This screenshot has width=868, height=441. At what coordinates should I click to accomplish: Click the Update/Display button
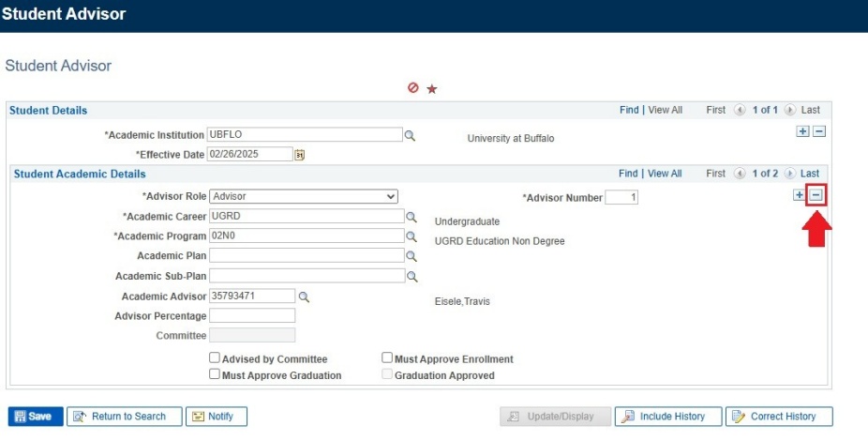pyautogui.click(x=556, y=416)
